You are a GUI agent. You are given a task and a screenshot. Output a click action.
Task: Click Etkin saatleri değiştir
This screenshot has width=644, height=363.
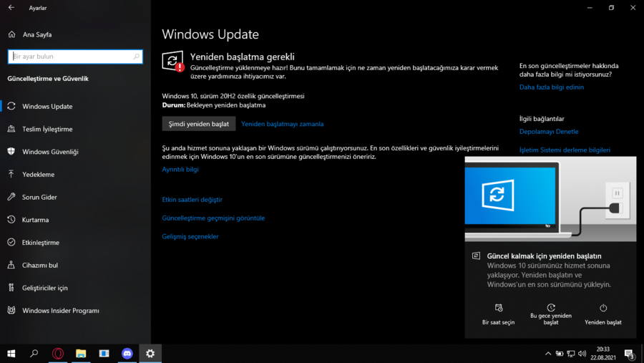click(192, 199)
